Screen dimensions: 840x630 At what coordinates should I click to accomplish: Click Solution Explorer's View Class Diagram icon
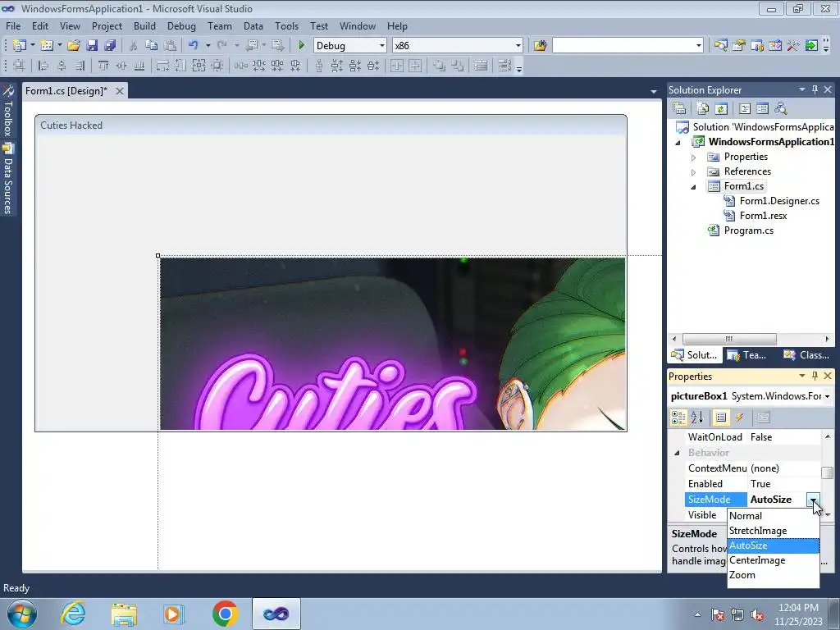tap(781, 109)
